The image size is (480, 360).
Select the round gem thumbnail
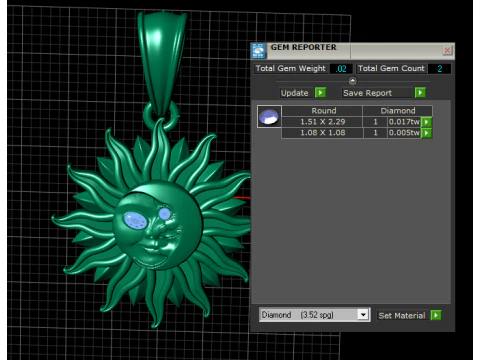pyautogui.click(x=269, y=117)
